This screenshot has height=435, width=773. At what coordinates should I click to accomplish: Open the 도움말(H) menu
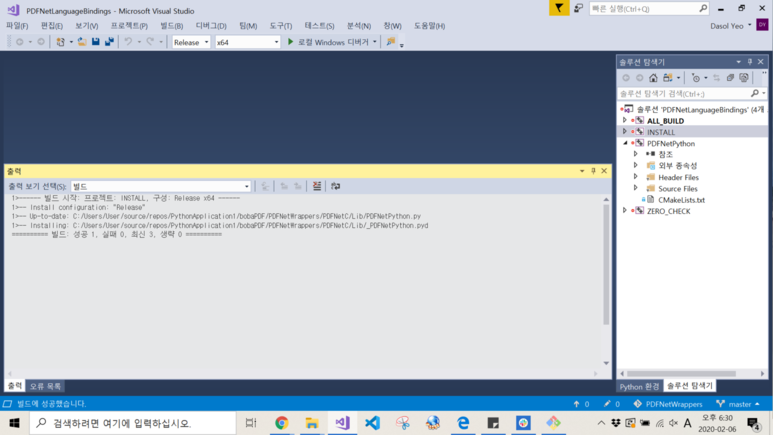(x=429, y=26)
